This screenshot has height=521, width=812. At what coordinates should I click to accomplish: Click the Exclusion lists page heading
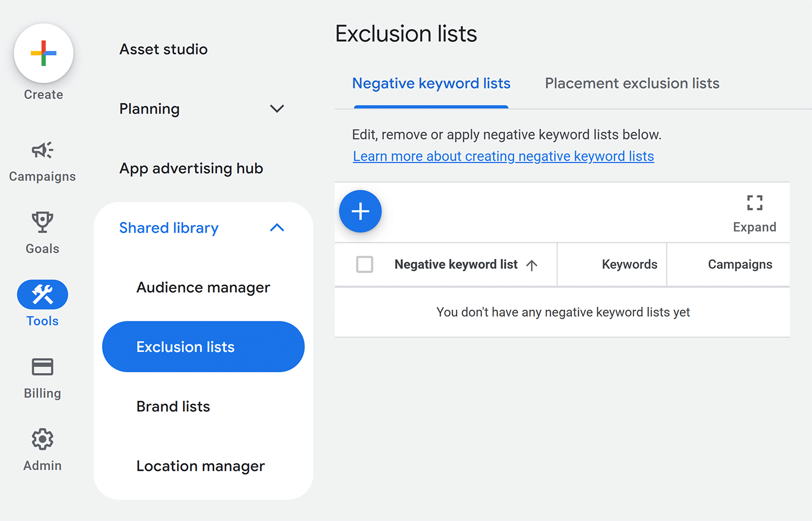tap(406, 34)
